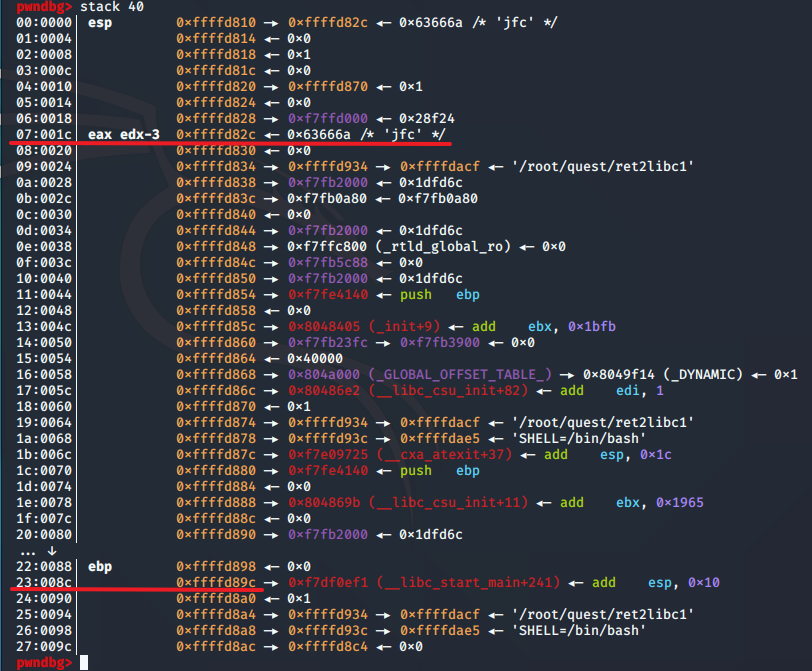Click the __libc_start_main+241 return address
Viewport: 812px width, 671px height.
coord(424,582)
